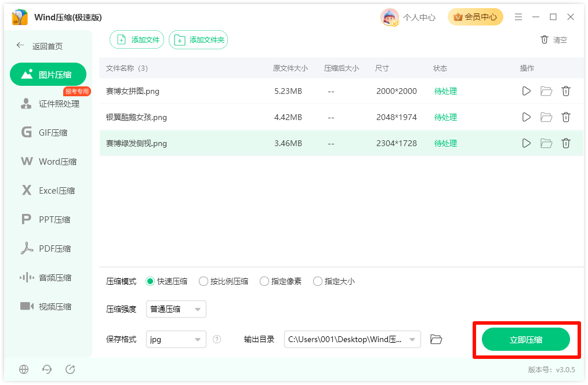588x385 pixels.
Task: Click the 报考专用 badge
Action: 77,91
